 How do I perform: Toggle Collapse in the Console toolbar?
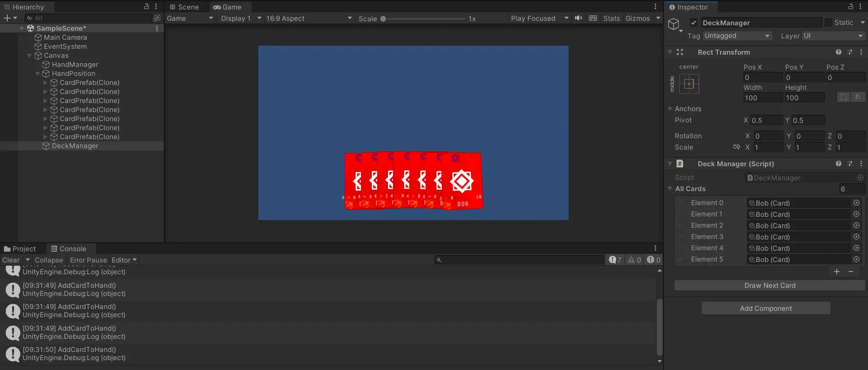[x=49, y=260]
